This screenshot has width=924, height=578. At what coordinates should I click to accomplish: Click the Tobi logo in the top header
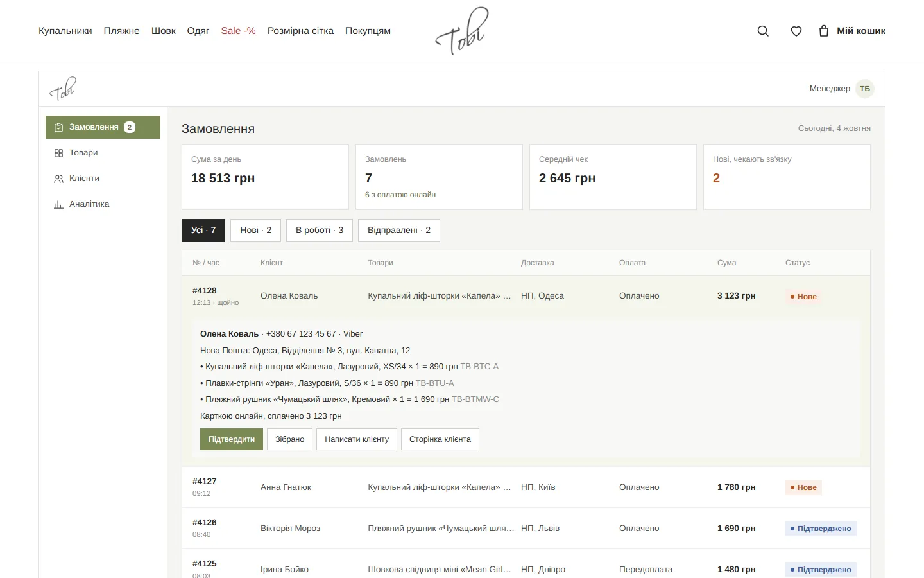(462, 31)
